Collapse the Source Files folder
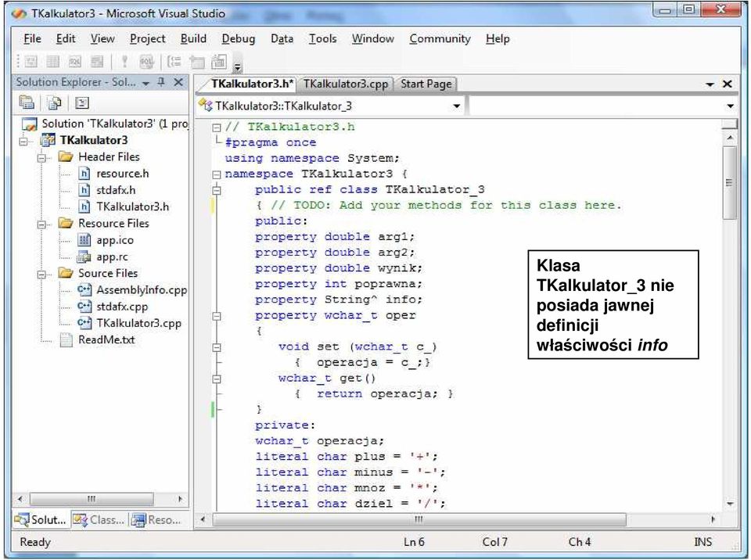 click(41, 275)
